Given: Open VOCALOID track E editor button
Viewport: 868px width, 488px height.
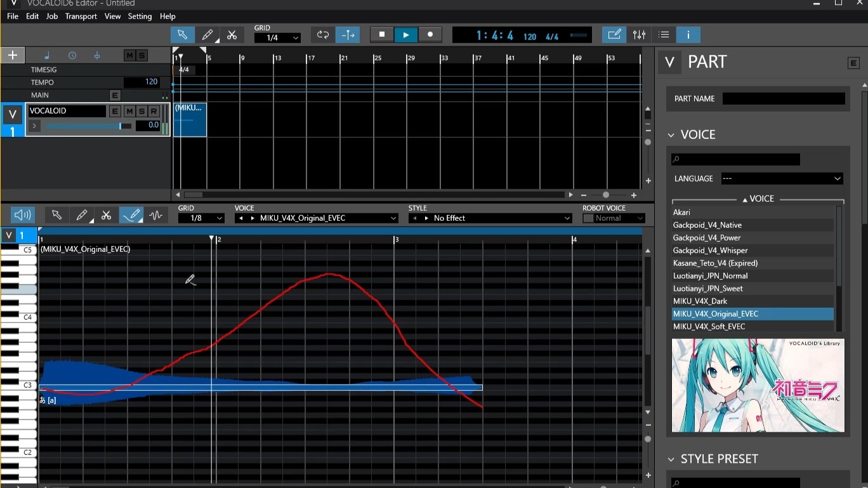Looking at the screenshot, I should 115,111.
